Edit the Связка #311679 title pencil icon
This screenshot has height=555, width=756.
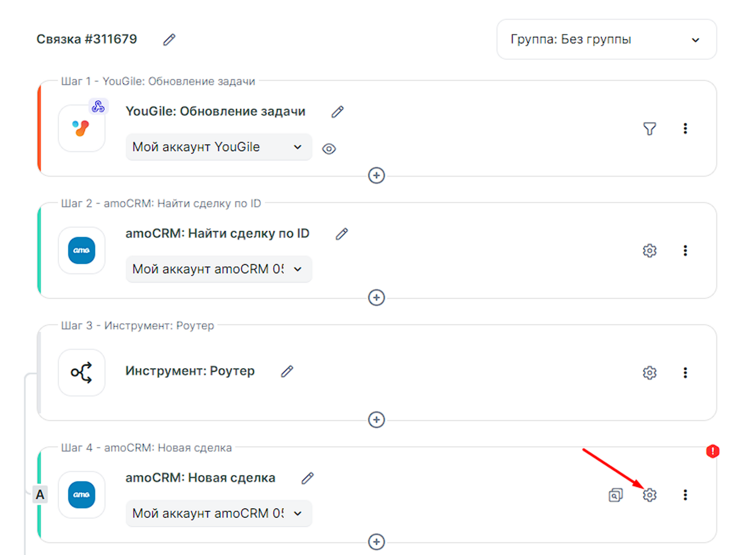tap(169, 40)
